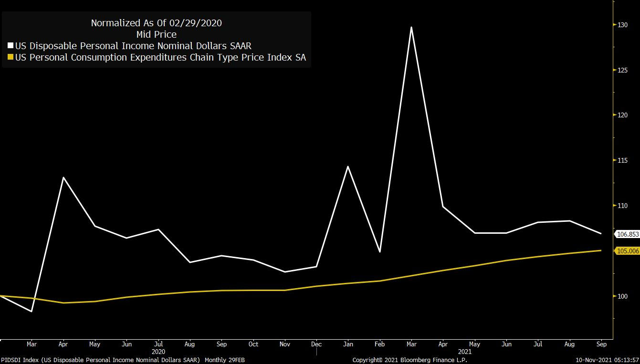Click the Mid Price legend text
Viewport: 640px width, 364px height.
(157, 34)
